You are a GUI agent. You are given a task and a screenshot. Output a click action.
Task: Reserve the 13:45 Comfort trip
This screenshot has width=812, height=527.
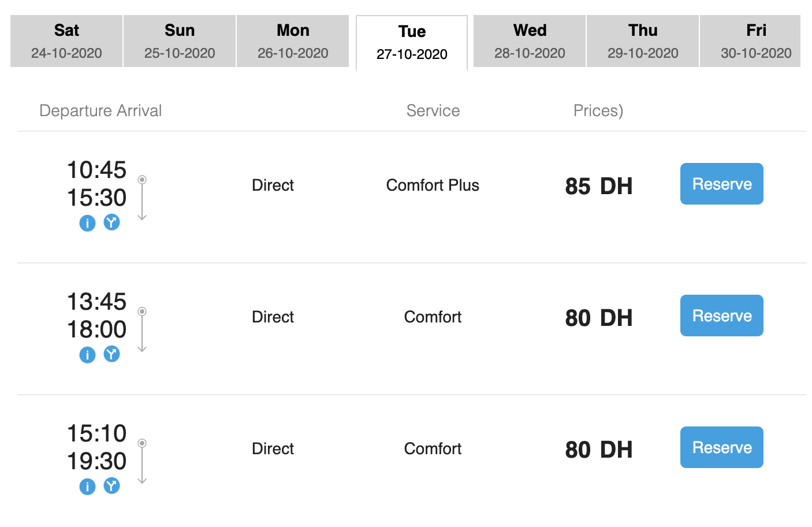pos(721,316)
